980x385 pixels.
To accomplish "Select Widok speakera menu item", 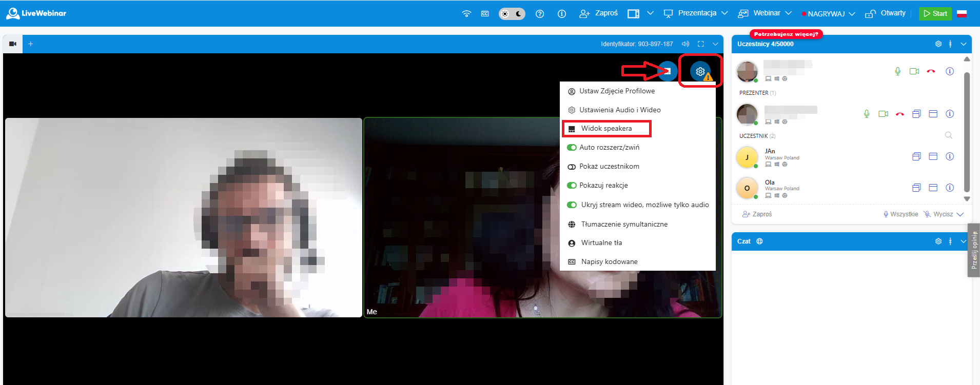I will [x=606, y=129].
